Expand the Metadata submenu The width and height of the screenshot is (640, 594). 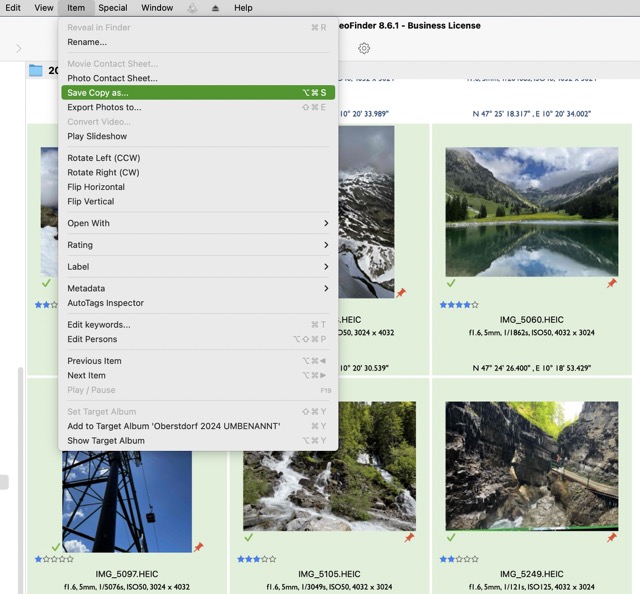197,288
